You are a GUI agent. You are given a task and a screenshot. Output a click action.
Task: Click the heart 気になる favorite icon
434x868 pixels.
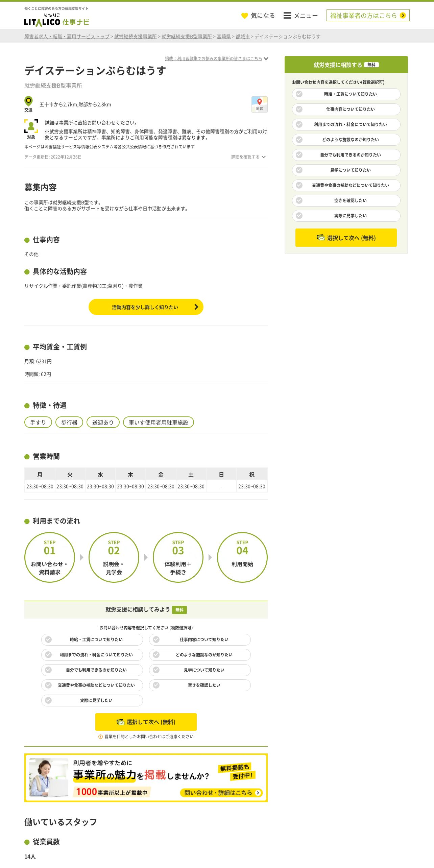coord(245,16)
